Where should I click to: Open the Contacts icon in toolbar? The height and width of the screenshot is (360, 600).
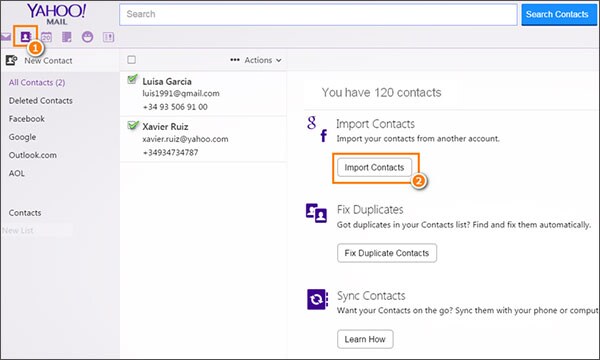[x=26, y=37]
